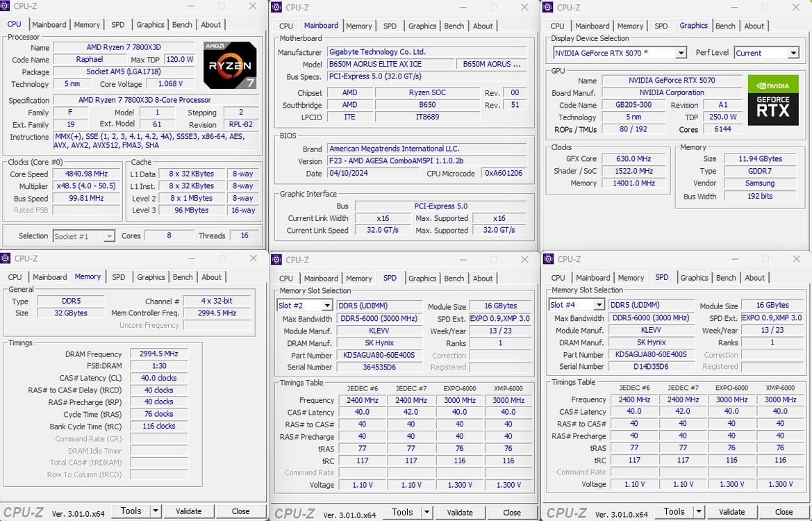
Task: Click the CPU-Z title icon of the memory timings window
Action: pyautogui.click(x=6, y=258)
